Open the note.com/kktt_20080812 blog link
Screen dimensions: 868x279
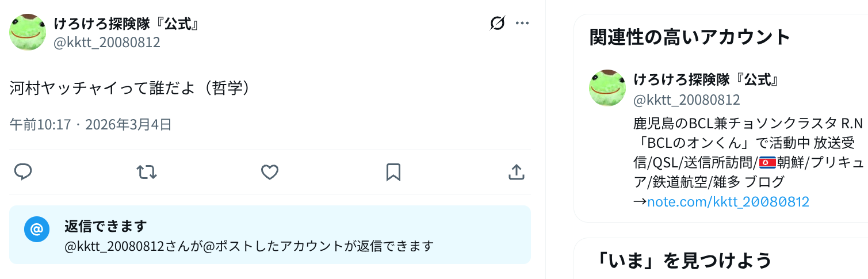pos(728,202)
